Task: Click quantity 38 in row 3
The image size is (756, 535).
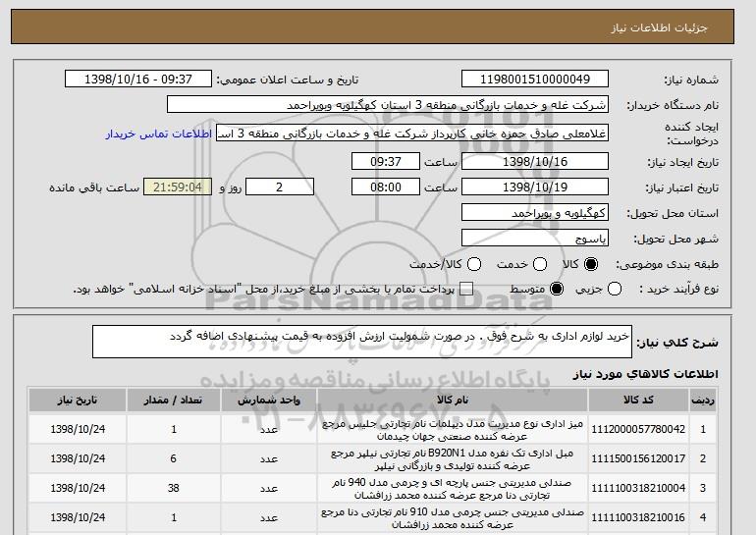Action: (174, 488)
